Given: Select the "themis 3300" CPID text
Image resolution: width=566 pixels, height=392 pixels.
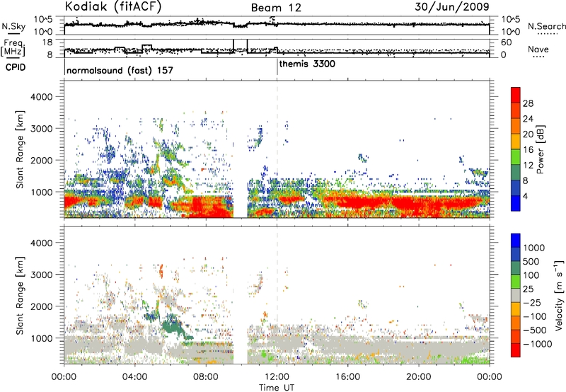Looking at the screenshot, I should point(307,64).
